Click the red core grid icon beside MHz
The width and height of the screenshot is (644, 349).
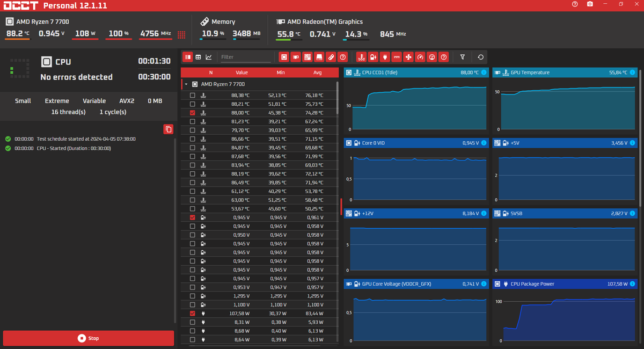click(x=181, y=34)
